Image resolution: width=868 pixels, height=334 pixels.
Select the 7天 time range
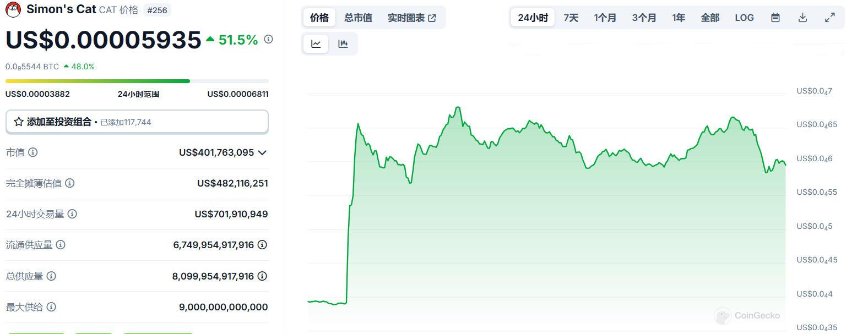click(571, 18)
